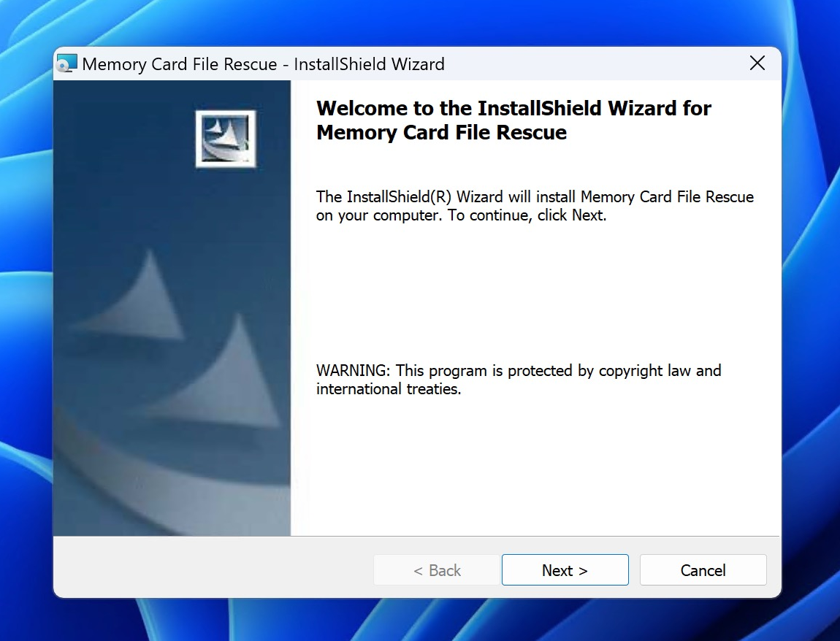Viewport: 840px width, 641px height.
Task: Click the 'Welcome to the InstallShield Wizard' heading
Action: point(513,109)
